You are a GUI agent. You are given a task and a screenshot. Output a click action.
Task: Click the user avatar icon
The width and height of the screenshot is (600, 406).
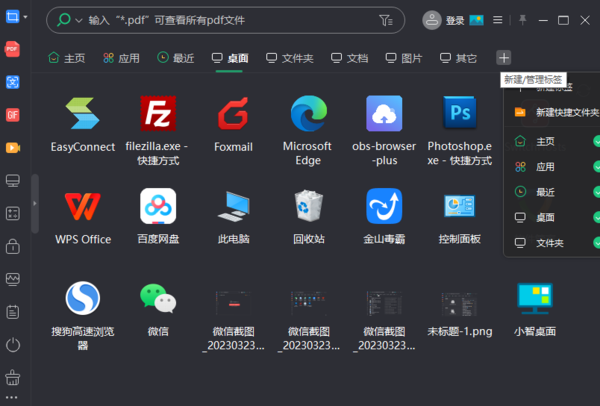(432, 20)
